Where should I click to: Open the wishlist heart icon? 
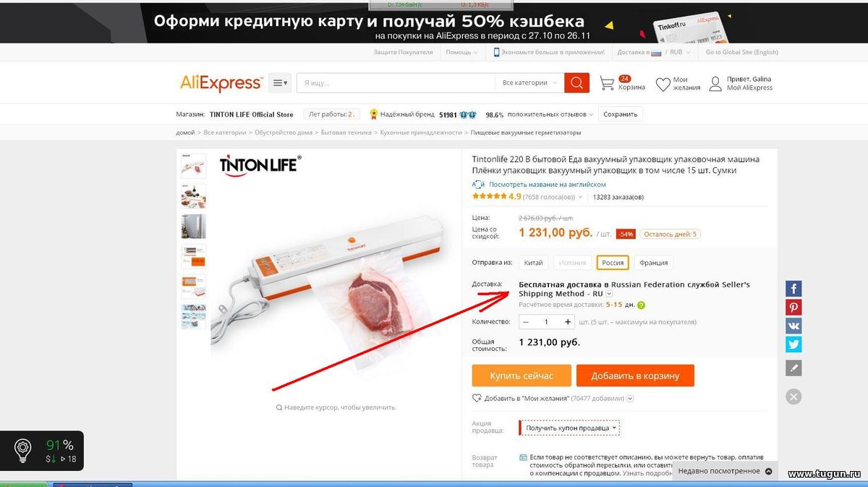point(663,85)
